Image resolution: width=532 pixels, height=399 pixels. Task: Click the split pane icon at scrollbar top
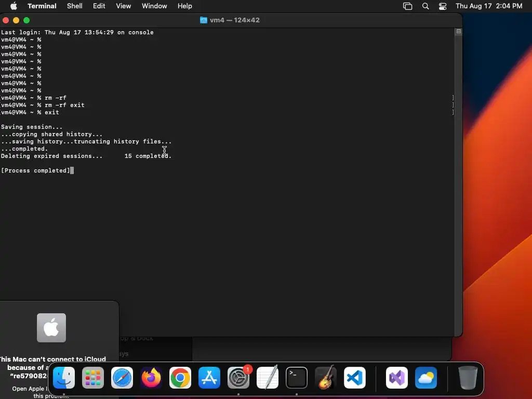pos(458,32)
